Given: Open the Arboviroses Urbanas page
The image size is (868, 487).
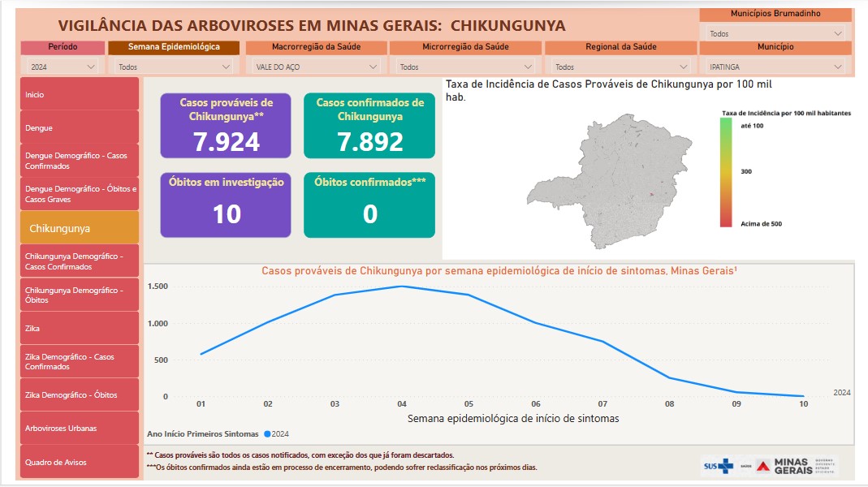Looking at the screenshot, I should click(79, 428).
